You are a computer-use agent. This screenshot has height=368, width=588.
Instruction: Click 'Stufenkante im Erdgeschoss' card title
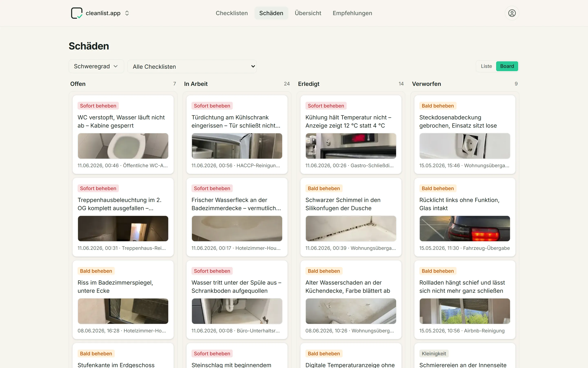pyautogui.click(x=116, y=365)
